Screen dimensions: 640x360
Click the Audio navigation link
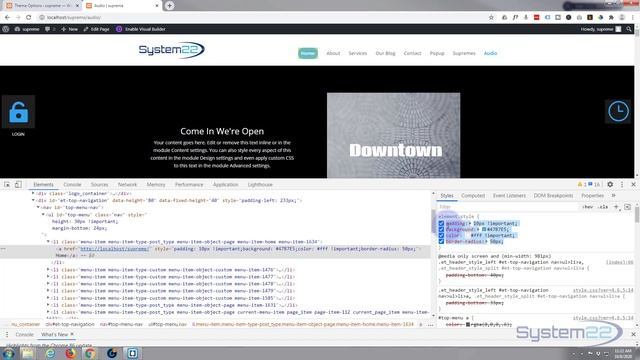coord(490,53)
